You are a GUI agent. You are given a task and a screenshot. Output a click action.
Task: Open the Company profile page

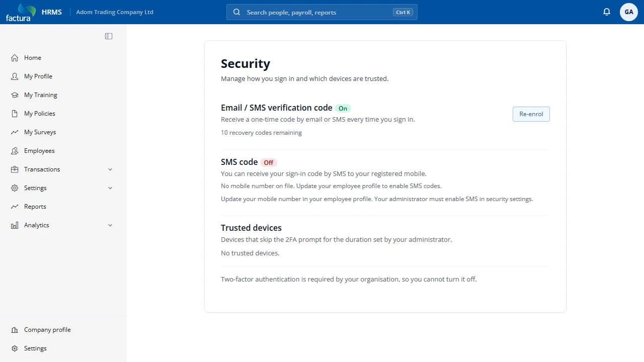point(62,330)
